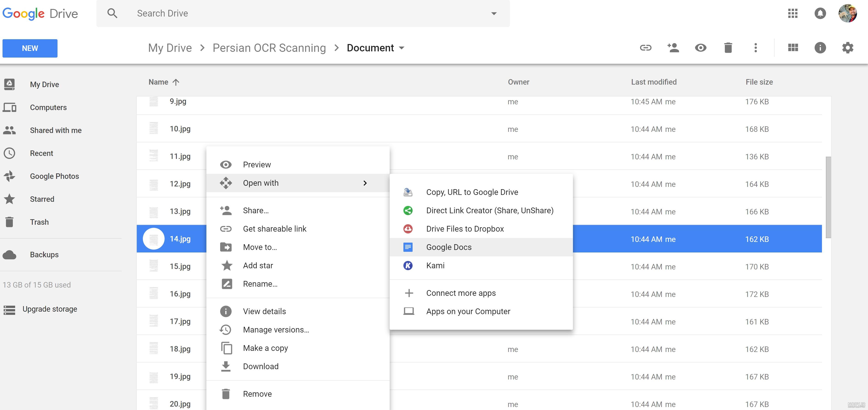Select file 10.jpg
Screen dimensions: 868x410
pyautogui.click(x=479, y=129)
